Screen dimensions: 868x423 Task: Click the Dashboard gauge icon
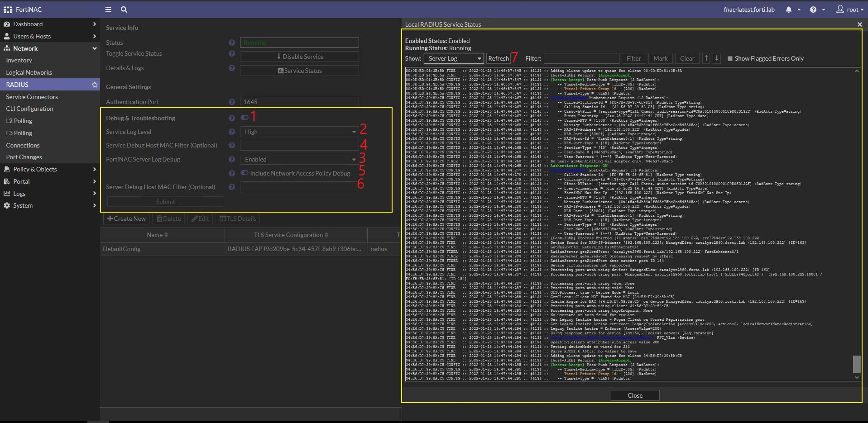[7, 24]
